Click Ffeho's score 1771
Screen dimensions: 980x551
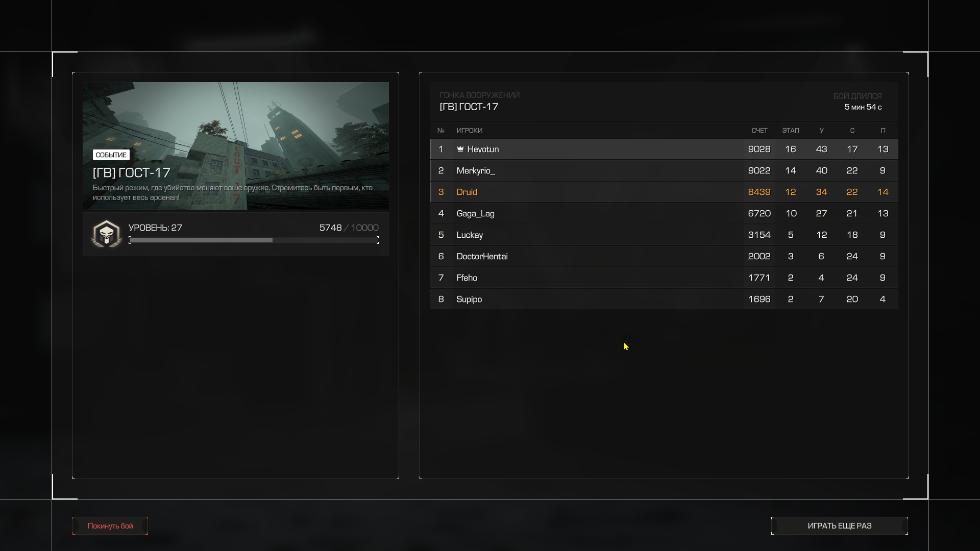pos(759,278)
